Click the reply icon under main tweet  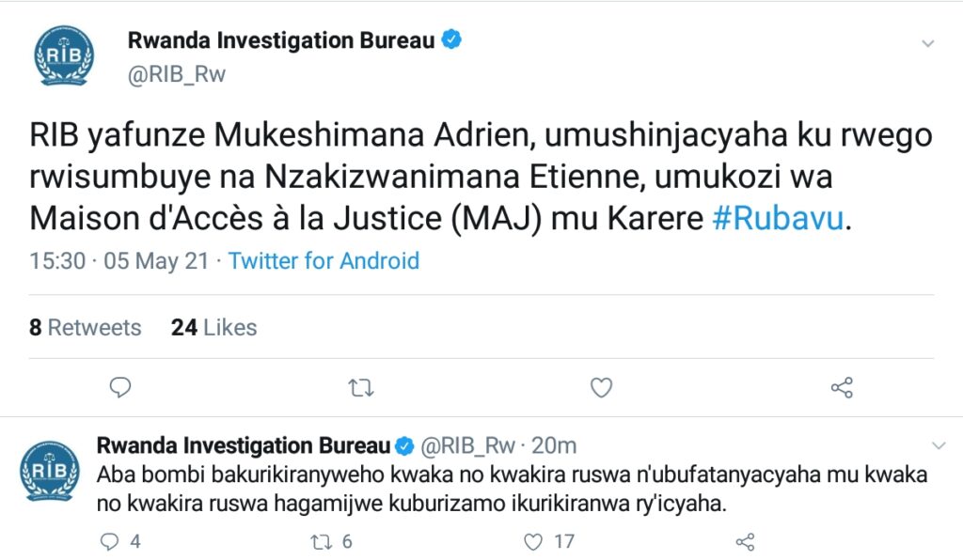point(120,388)
